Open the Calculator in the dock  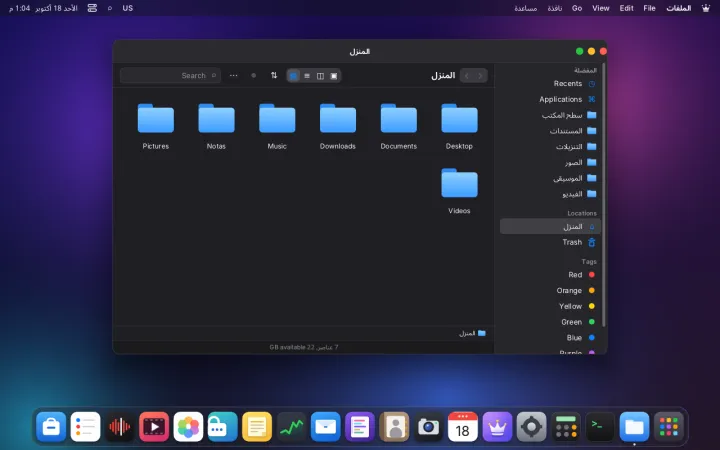pyautogui.click(x=566, y=427)
